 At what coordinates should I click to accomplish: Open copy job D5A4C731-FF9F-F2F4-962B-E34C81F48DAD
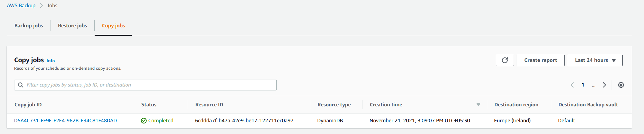tap(65, 120)
